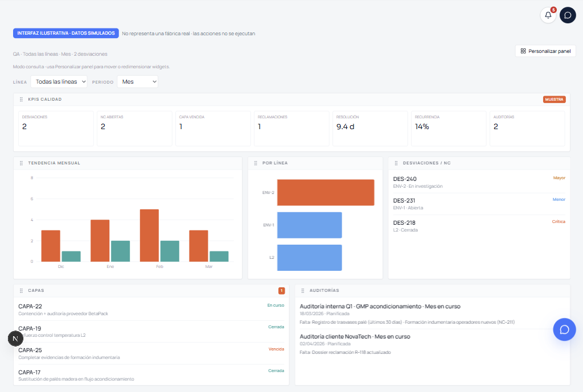Open Auditoría cliente NovaTech entry

click(x=433, y=344)
